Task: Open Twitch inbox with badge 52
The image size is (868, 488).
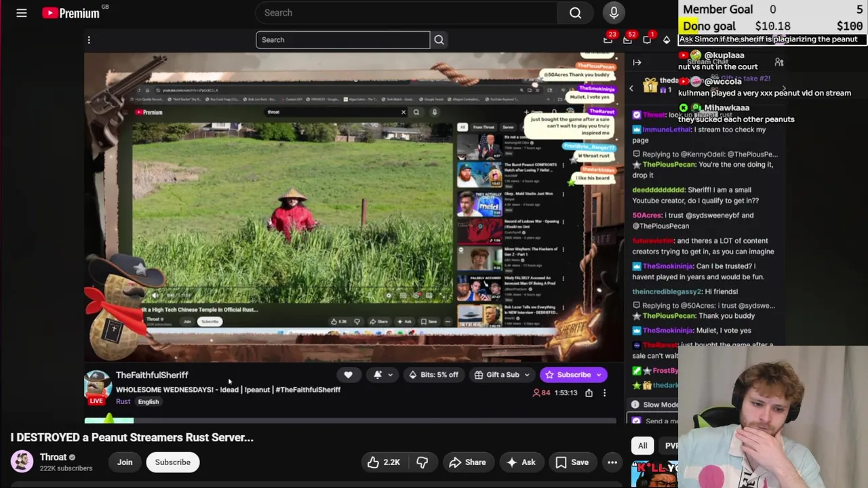Action: [629, 39]
